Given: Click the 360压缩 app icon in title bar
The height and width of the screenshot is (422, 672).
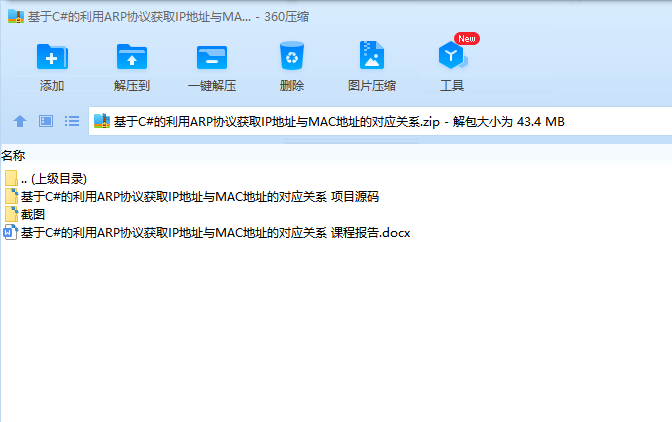Looking at the screenshot, I should tap(16, 16).
